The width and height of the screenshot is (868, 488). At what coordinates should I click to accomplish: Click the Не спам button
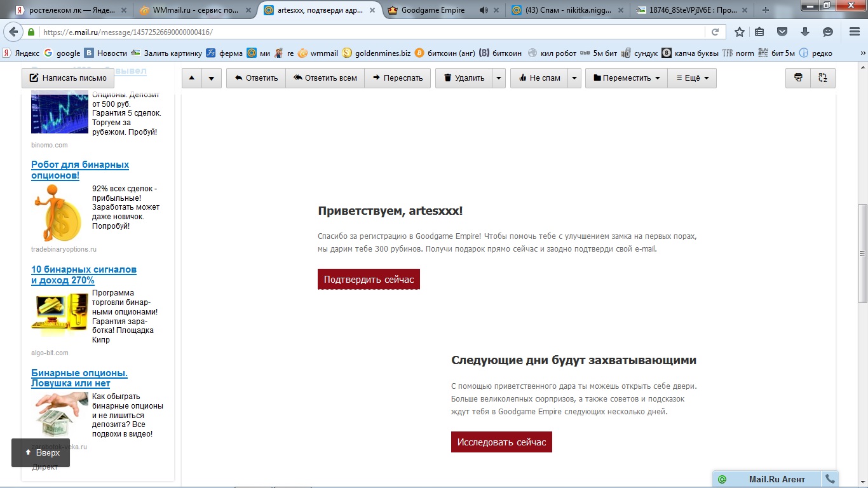pyautogui.click(x=539, y=78)
